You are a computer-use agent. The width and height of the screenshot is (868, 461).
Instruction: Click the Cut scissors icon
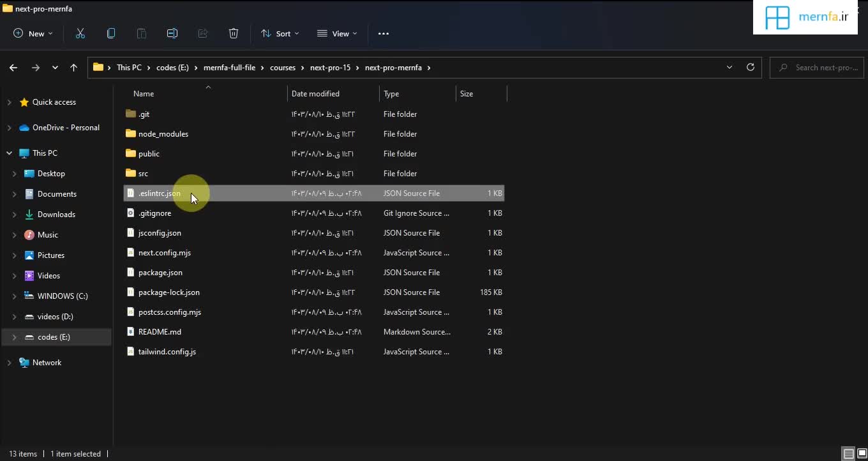(80, 34)
